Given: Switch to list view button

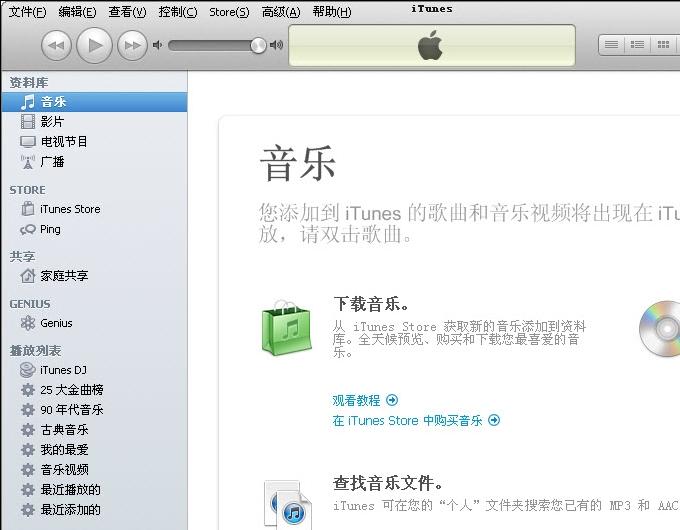Looking at the screenshot, I should click(611, 45).
